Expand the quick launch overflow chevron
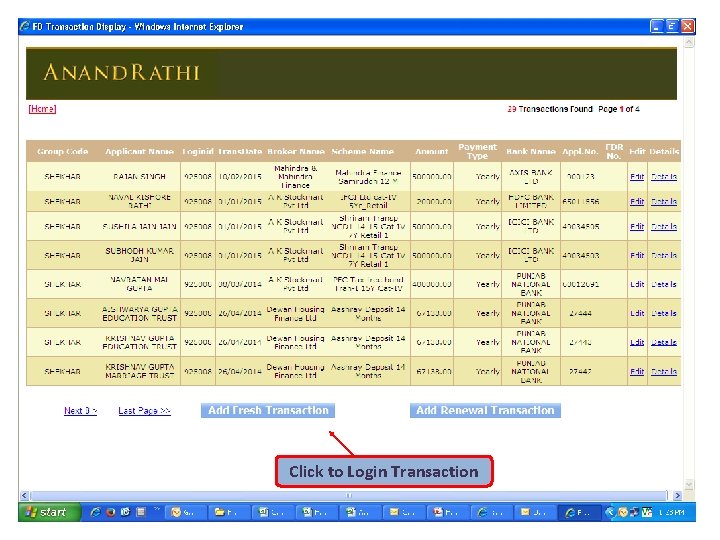 pyautogui.click(x=157, y=509)
